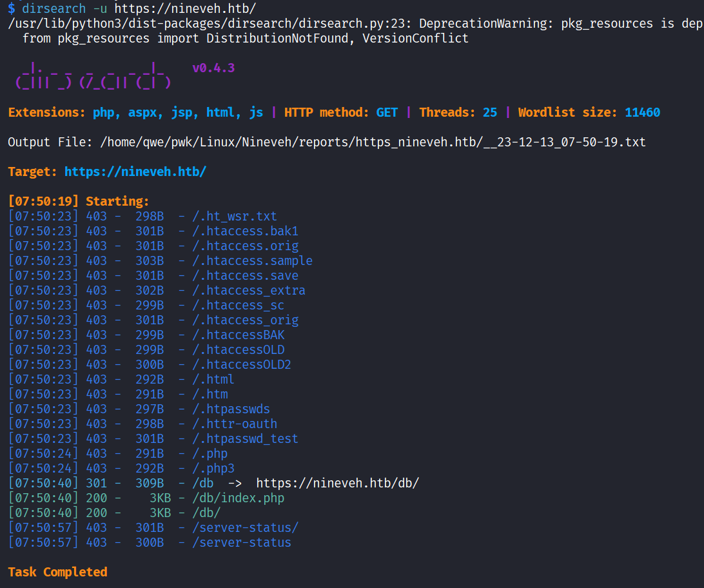Click the 3KB size of /db/index.php

161,498
